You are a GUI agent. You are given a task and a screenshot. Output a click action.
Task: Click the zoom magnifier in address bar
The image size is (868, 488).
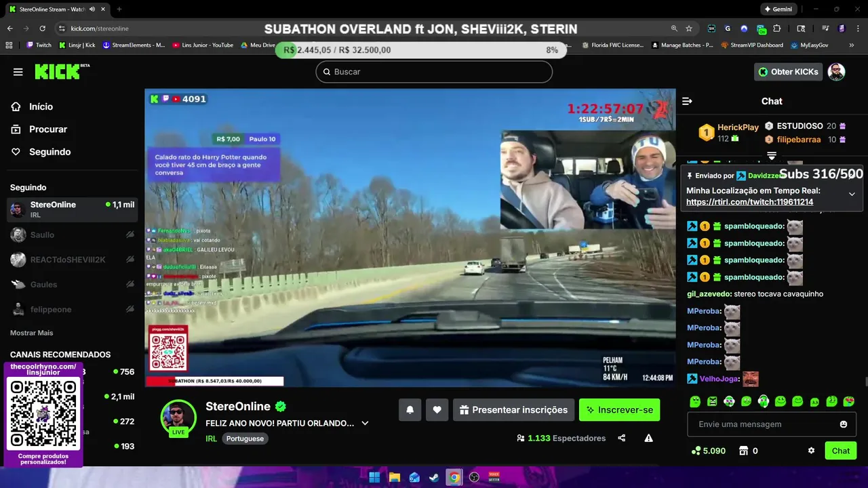pos(674,28)
